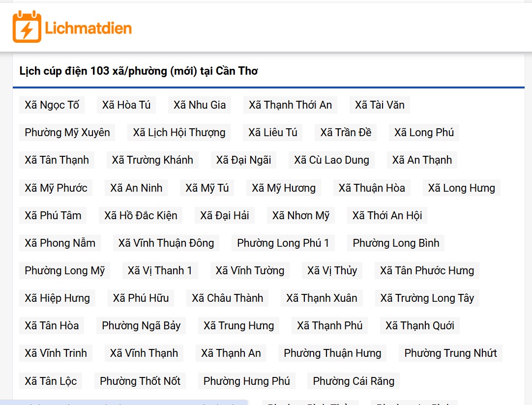532x405 pixels.
Task: Select Xã Đại Ngãi tag
Action: [x=243, y=160]
